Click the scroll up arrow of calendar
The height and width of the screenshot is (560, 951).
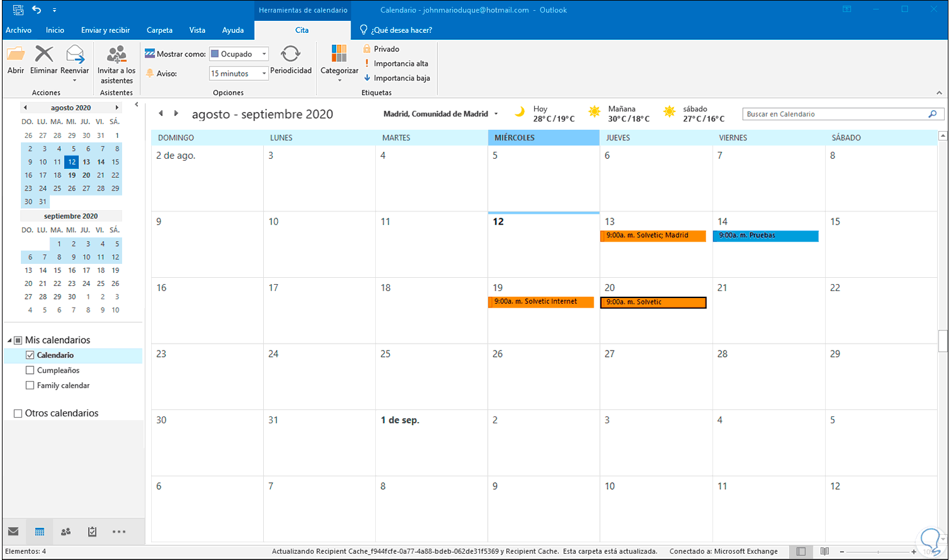[943, 135]
